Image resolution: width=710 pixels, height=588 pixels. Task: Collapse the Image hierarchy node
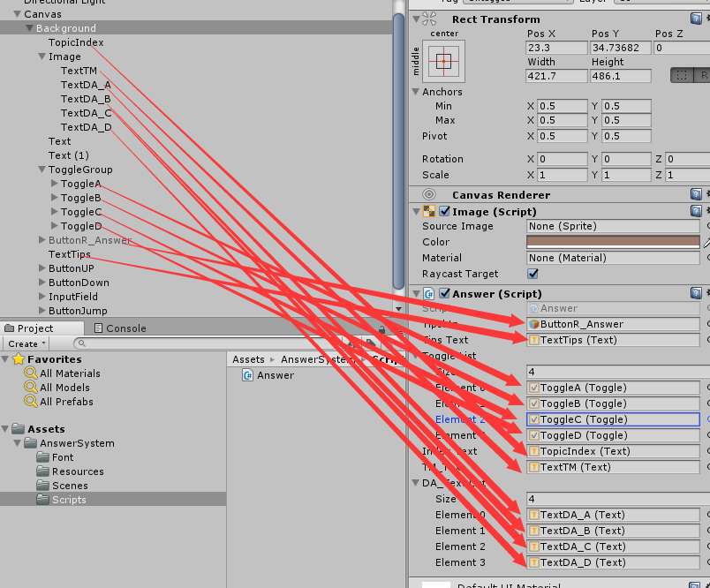pyautogui.click(x=42, y=57)
